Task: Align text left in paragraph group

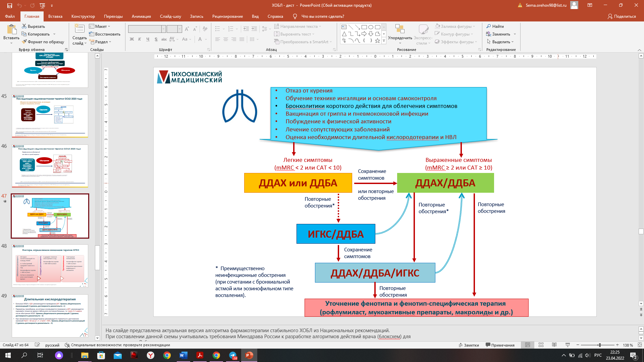Action: (x=218, y=39)
